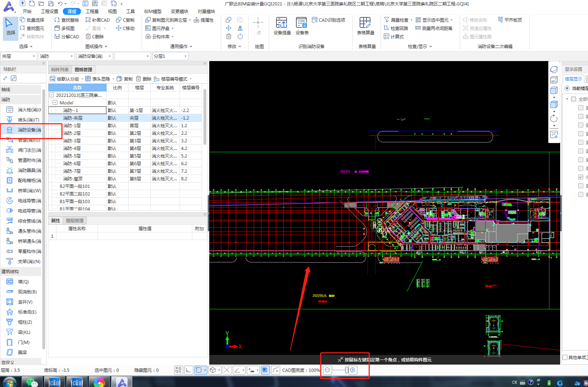Image resolution: width=588 pixels, height=387 pixels.
Task: Select the 当前楼层 radio button
Action: tap(567, 88)
